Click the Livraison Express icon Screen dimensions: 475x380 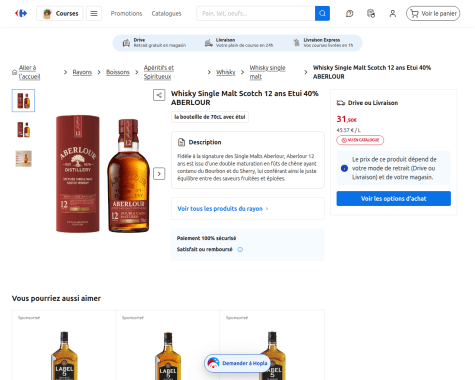[x=296, y=43]
